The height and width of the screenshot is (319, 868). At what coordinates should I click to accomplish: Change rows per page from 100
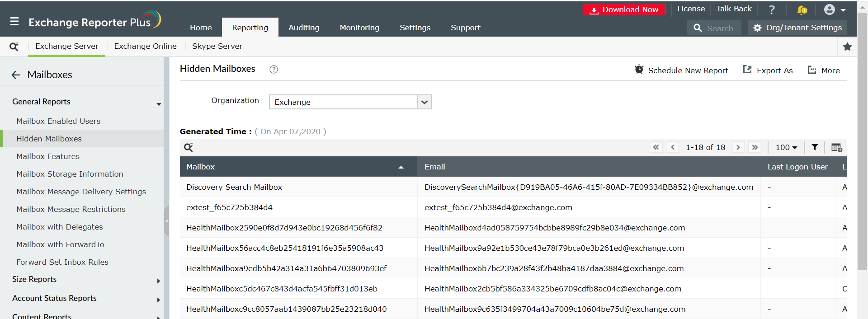787,147
